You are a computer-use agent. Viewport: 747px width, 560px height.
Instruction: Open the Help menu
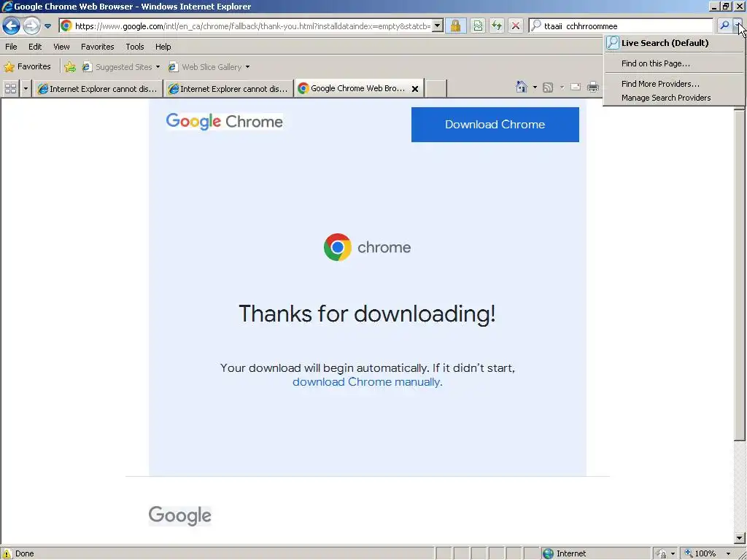click(x=163, y=47)
